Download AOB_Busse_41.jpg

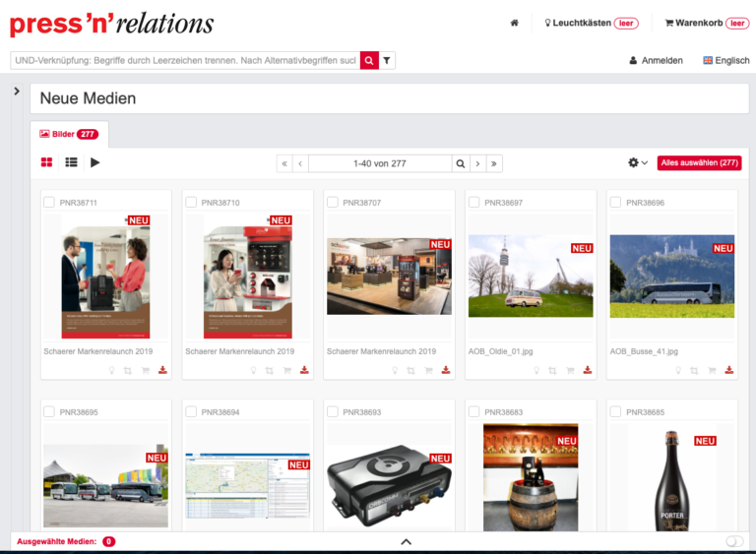pos(729,370)
